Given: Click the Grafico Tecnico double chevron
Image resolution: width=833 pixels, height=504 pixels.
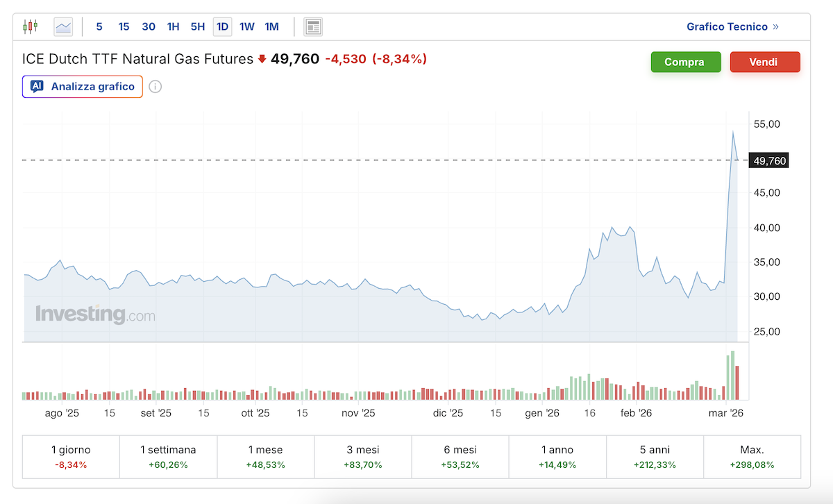Looking at the screenshot, I should point(775,27).
